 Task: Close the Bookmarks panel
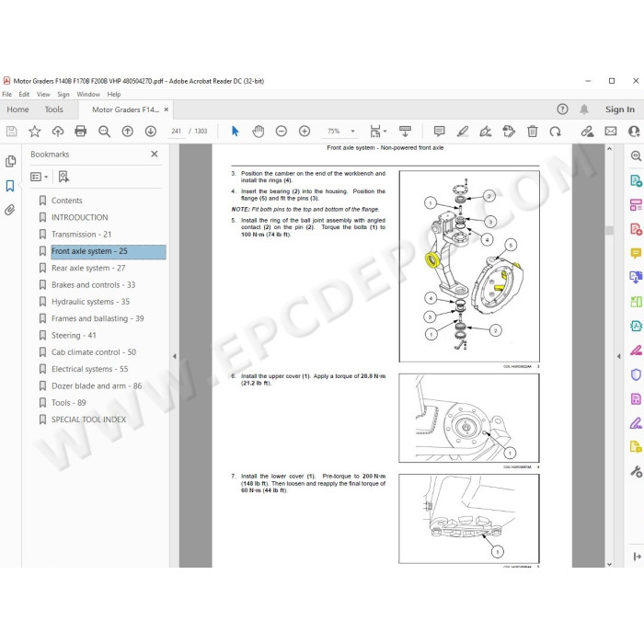155,154
